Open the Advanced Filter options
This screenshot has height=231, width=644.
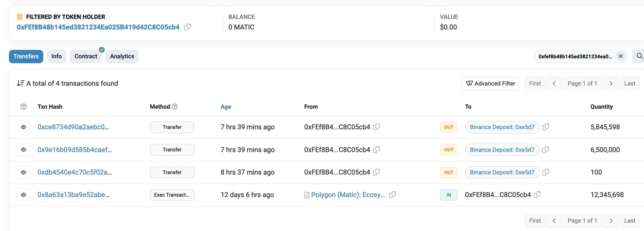pyautogui.click(x=491, y=84)
